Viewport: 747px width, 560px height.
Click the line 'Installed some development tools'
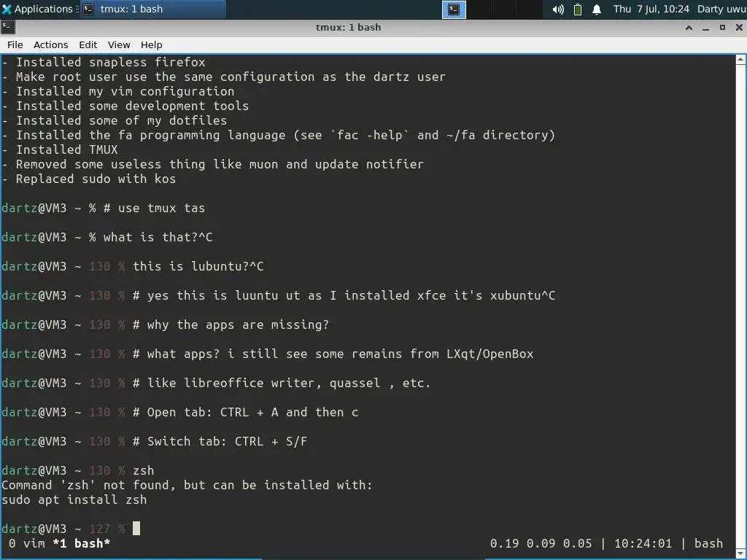pos(125,106)
